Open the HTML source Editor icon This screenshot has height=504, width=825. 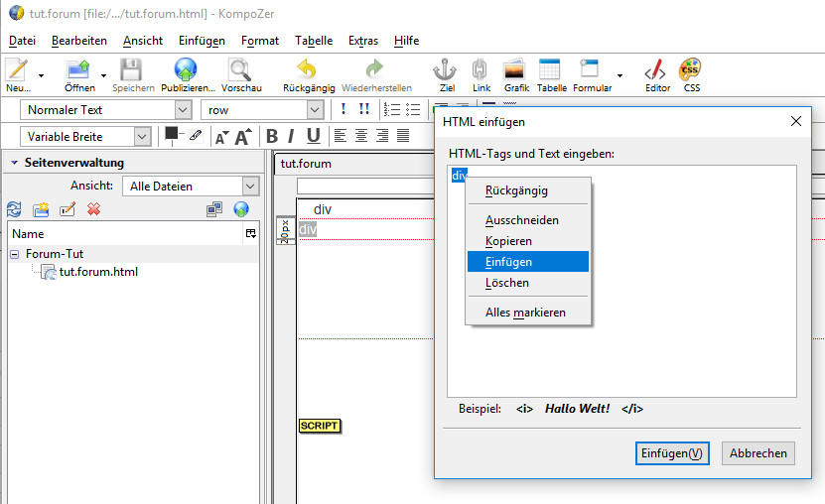[x=656, y=70]
